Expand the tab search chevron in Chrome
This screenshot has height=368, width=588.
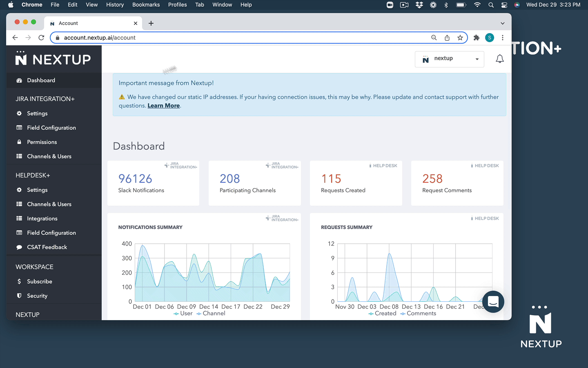[x=503, y=23]
